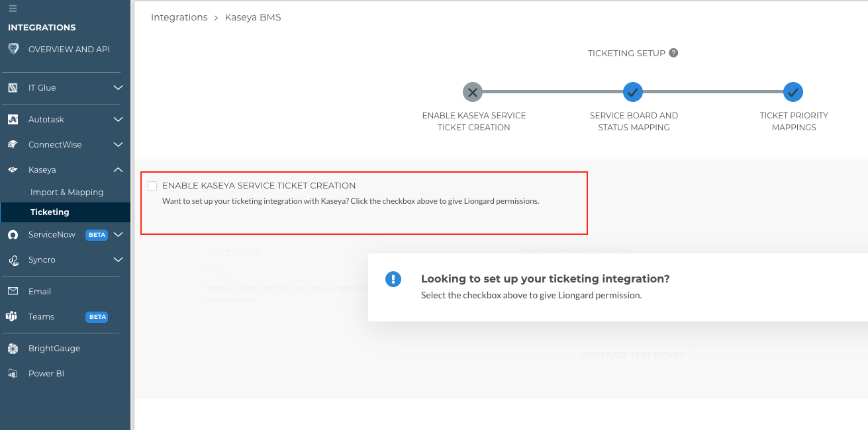Click the IT Glue logo icon

(13, 88)
